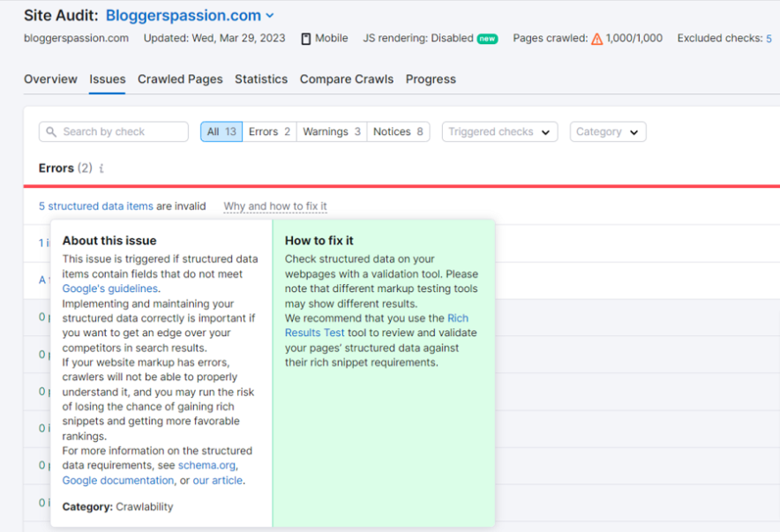780x532 pixels.
Task: Open the Rich Results Test link
Action: click(x=377, y=326)
